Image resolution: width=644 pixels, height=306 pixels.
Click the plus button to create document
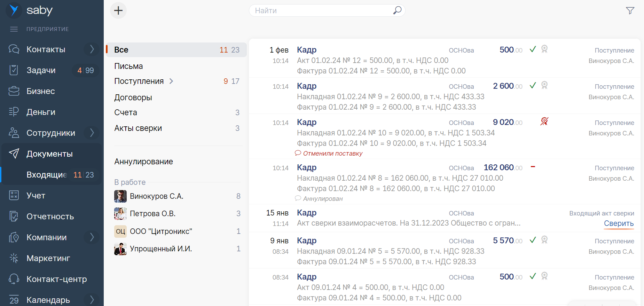coord(118,10)
